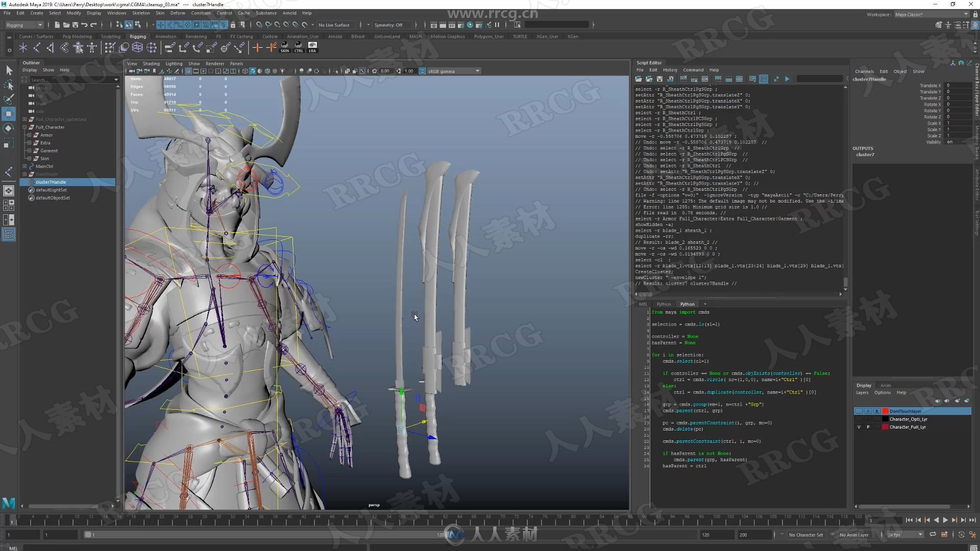Toggle playback P box of Character_Full_Lyr

click(868, 427)
